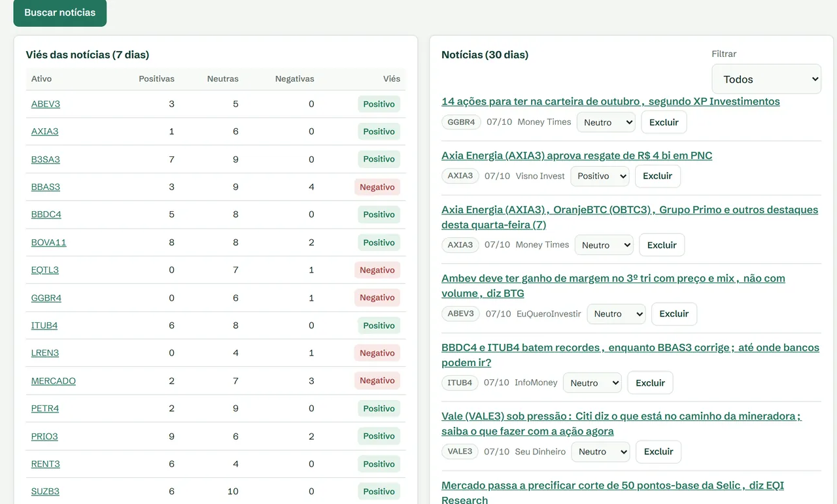Click the Viés column header
Viewport: 837px width, 504px height.
(392, 78)
